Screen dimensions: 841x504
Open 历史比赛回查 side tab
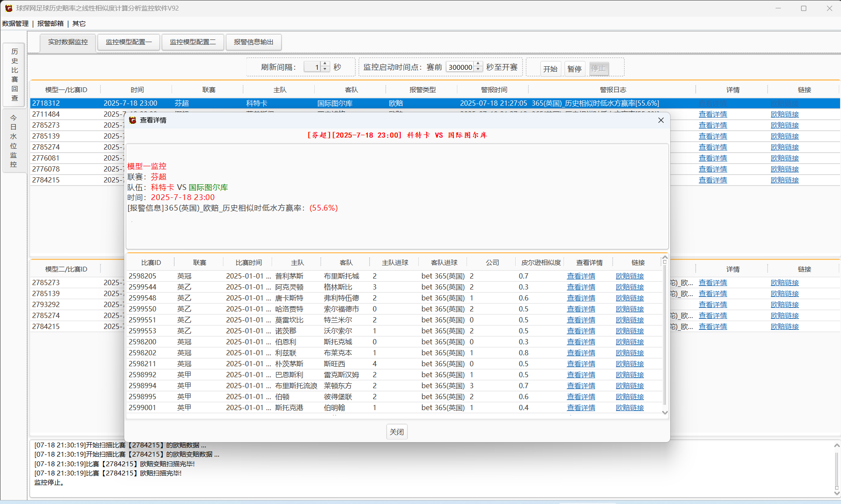14,75
